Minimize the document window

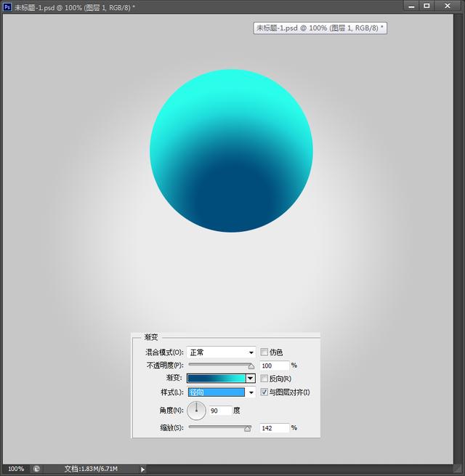click(x=411, y=6)
